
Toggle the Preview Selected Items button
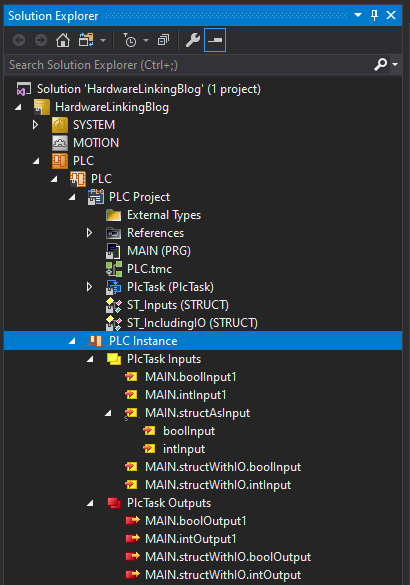click(215, 40)
